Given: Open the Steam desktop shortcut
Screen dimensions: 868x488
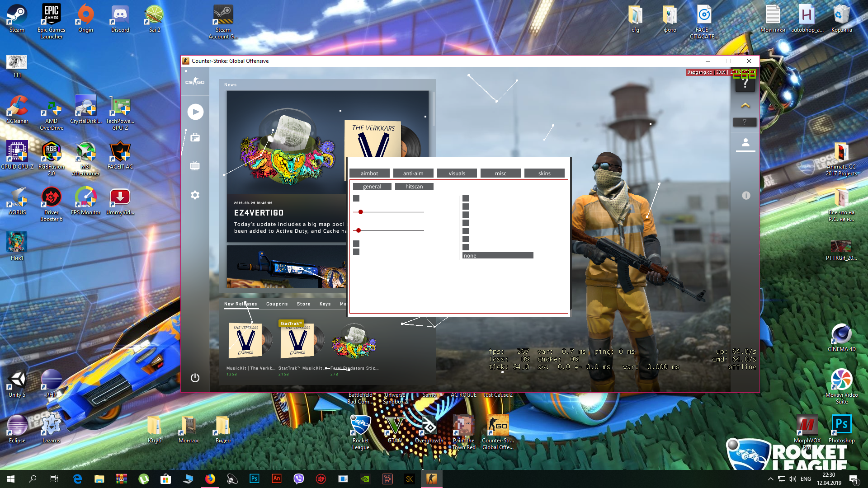Looking at the screenshot, I should [x=17, y=19].
